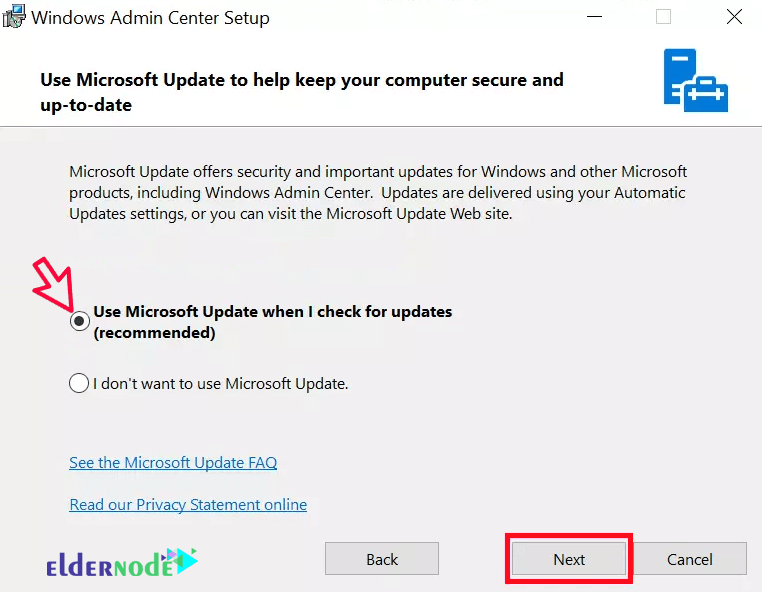Select the Use Microsoft Update radio button
Screen dimensions: 762x592
(x=79, y=321)
